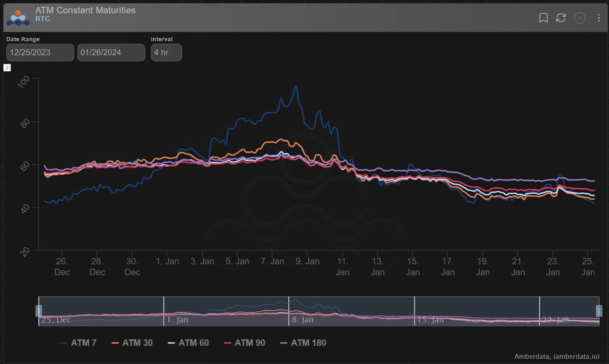
Task: Open the info alert circle icon
Action: tap(580, 18)
